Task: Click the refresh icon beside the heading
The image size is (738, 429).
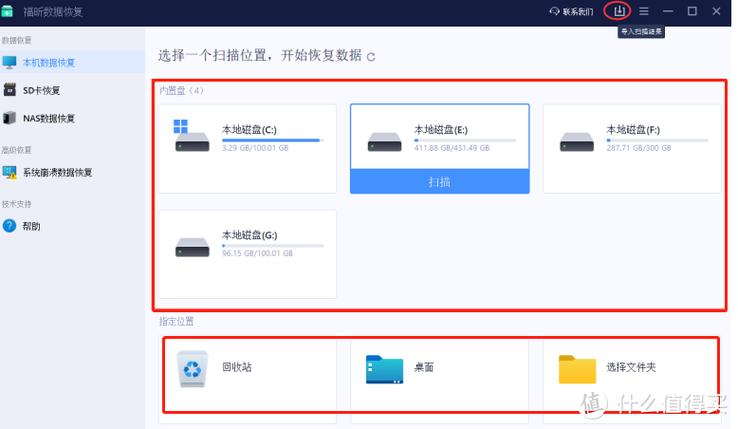Action: [371, 57]
